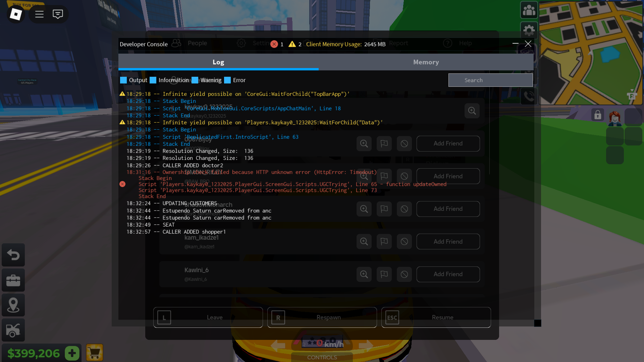
Task: Open the briefcase jobs icon
Action: (x=13, y=280)
